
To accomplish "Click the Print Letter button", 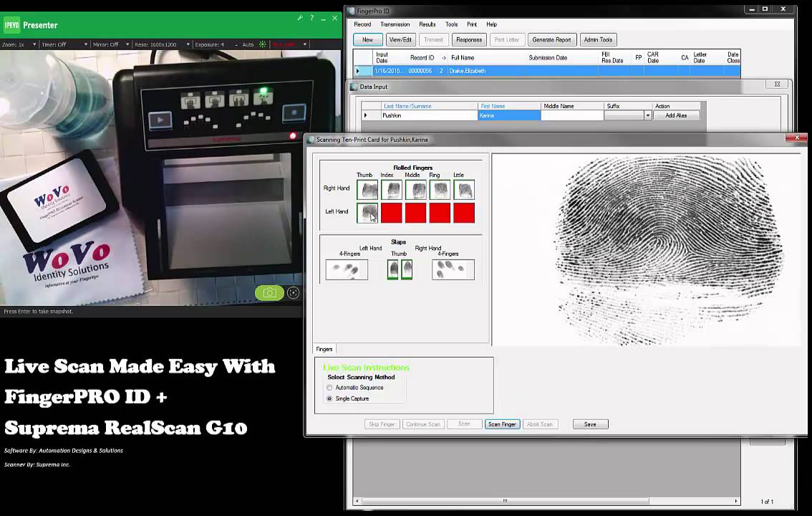I will point(506,40).
